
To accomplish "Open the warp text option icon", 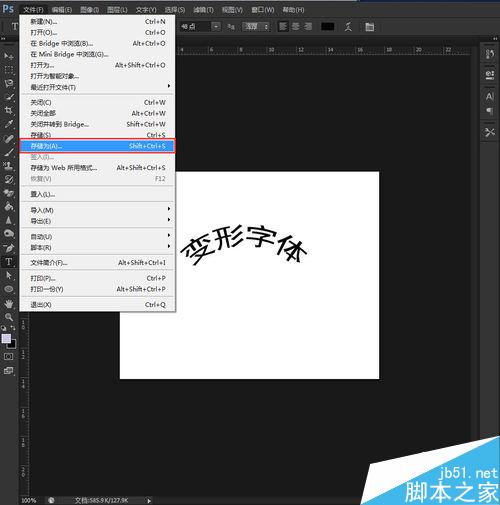I will click(x=348, y=27).
